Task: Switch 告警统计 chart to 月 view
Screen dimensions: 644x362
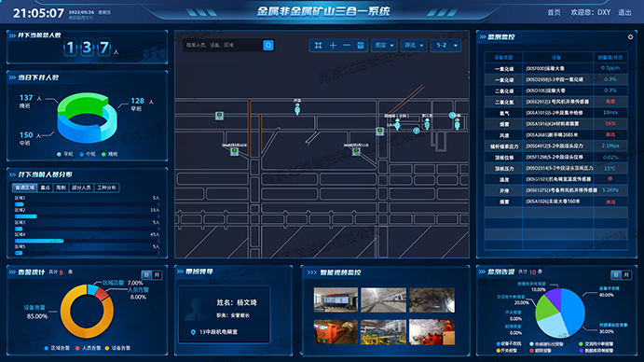Action: (x=157, y=275)
